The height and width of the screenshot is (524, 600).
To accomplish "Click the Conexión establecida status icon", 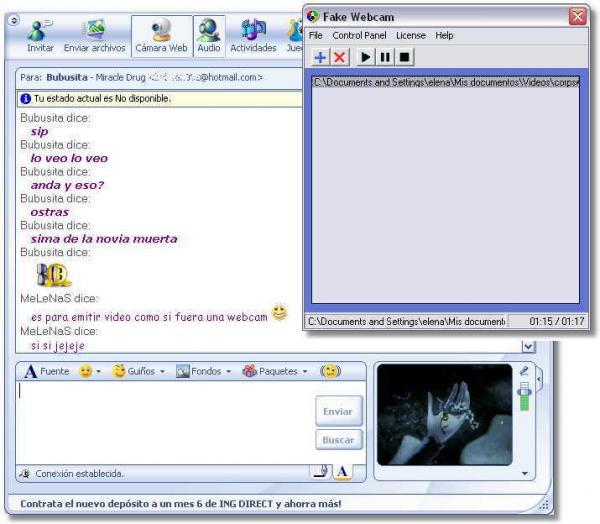I will (25, 474).
